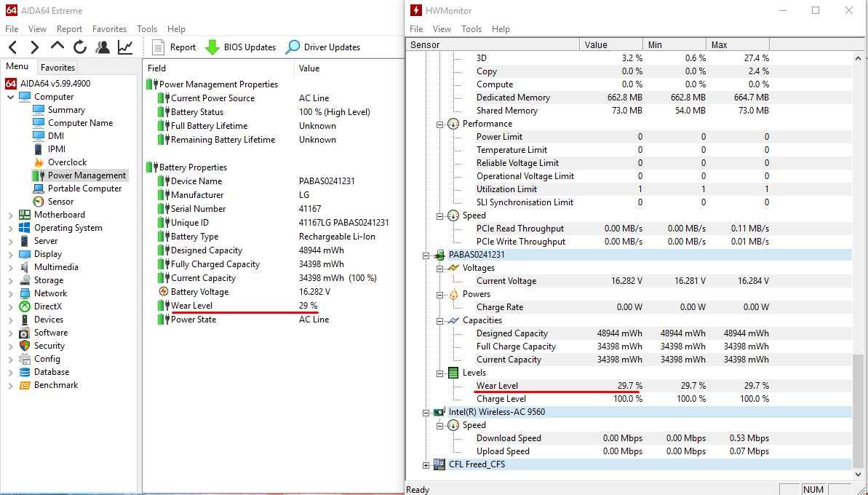The height and width of the screenshot is (495, 868).
Task: Collapse the Levels group in HWMonitor
Action: (440, 373)
